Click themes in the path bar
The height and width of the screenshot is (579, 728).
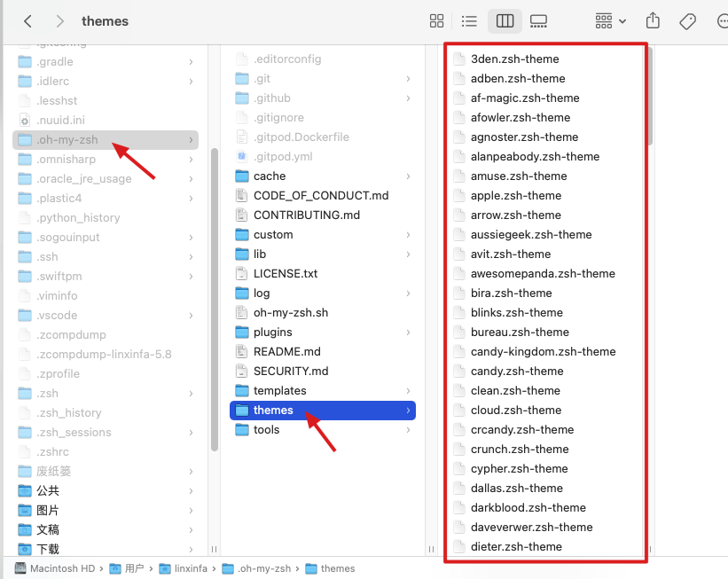330,568
